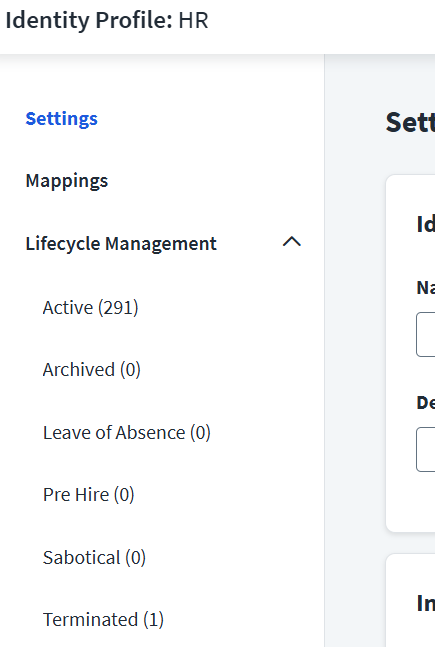Collapse Lifecycle Management with the chevron icon

tap(292, 242)
